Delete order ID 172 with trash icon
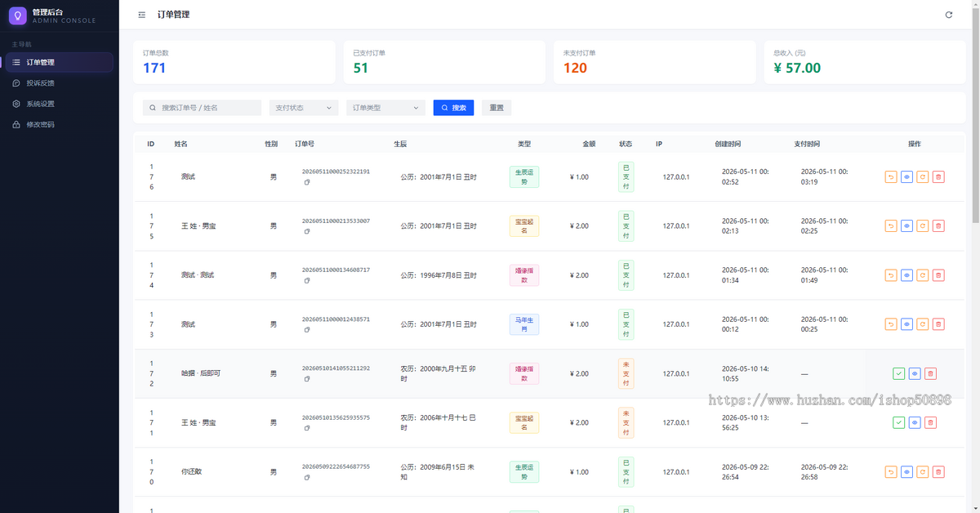 pos(930,373)
